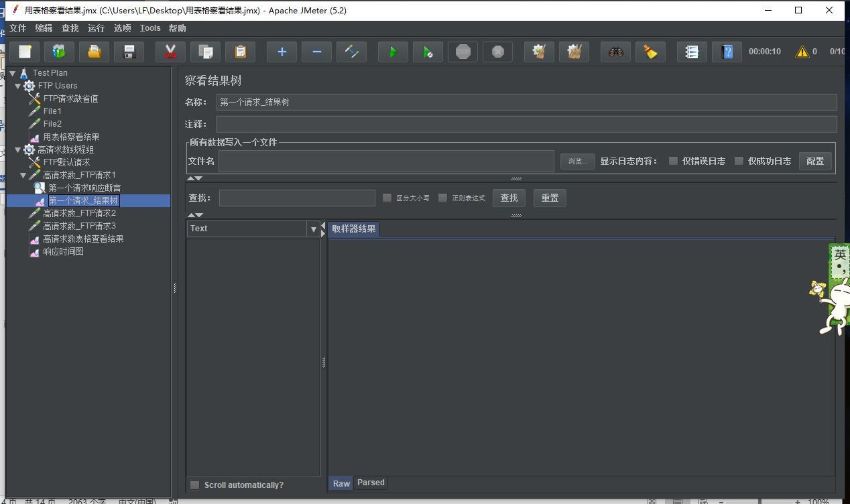This screenshot has width=850, height=504.
Task: Click the Open file toolbar icon
Action: point(94,52)
